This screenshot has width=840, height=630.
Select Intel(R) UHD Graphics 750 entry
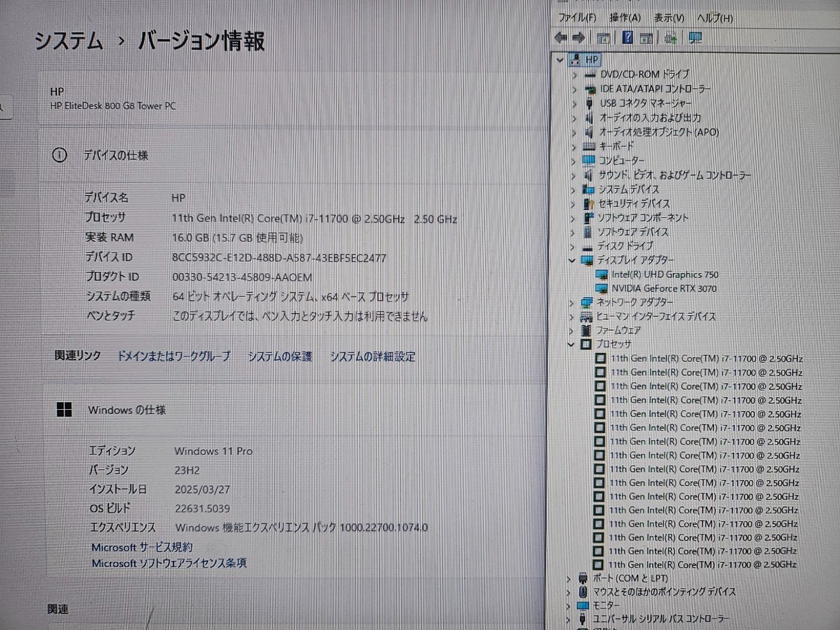point(665,275)
